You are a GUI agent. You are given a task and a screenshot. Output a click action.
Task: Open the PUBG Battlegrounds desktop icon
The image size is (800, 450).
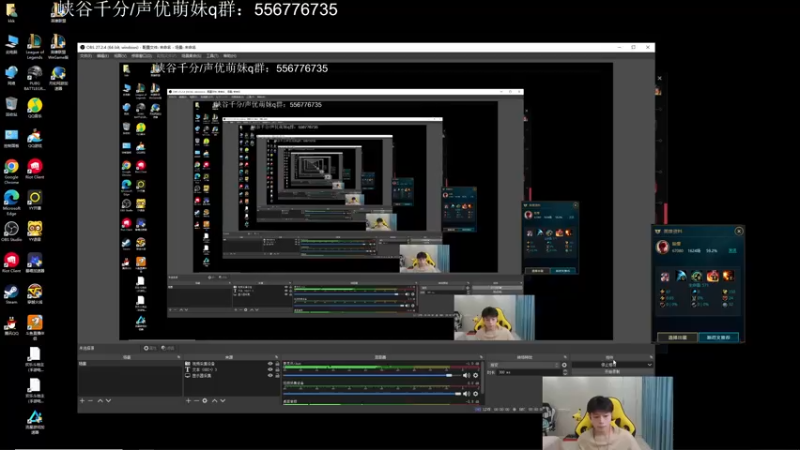[35, 77]
